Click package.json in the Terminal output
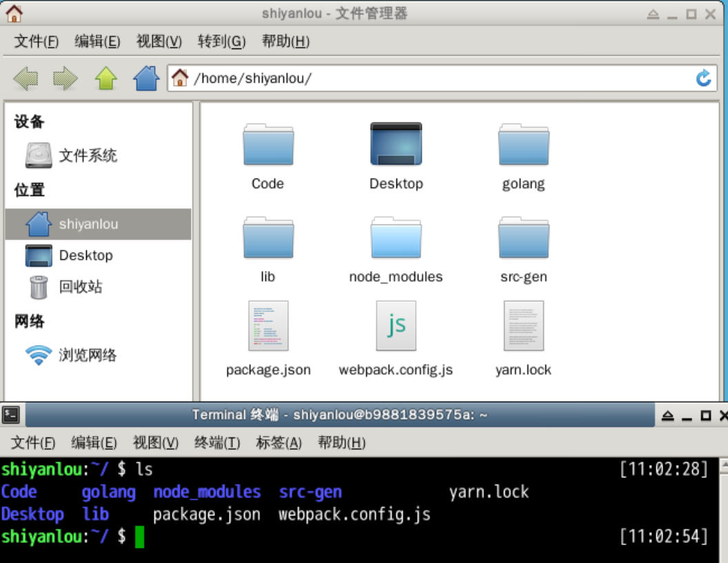The image size is (728, 563). coord(207,514)
